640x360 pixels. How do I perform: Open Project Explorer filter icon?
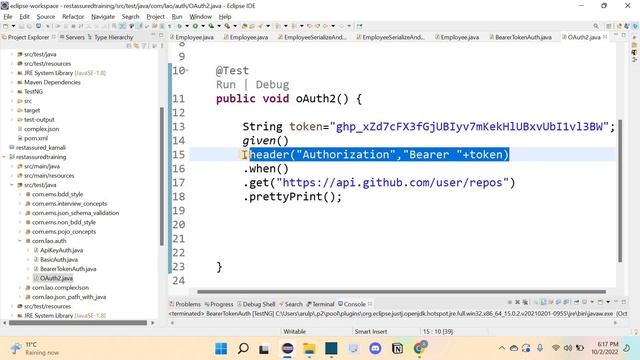tap(144, 46)
